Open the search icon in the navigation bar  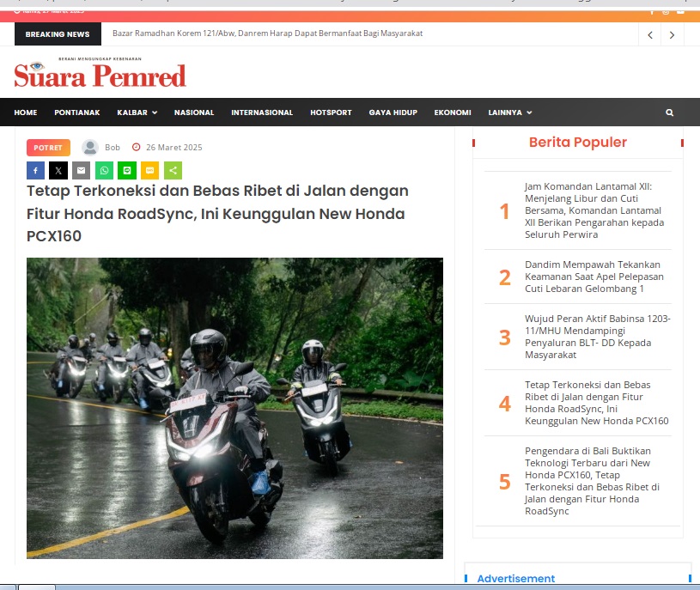point(670,113)
